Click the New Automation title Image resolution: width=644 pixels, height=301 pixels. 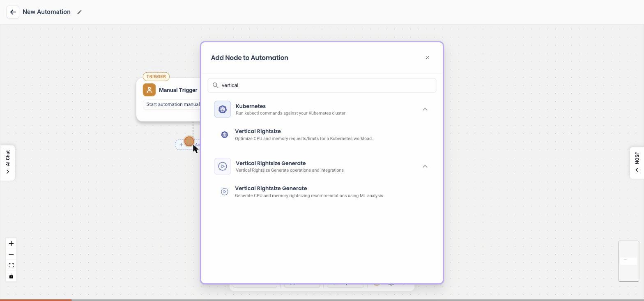click(x=46, y=12)
